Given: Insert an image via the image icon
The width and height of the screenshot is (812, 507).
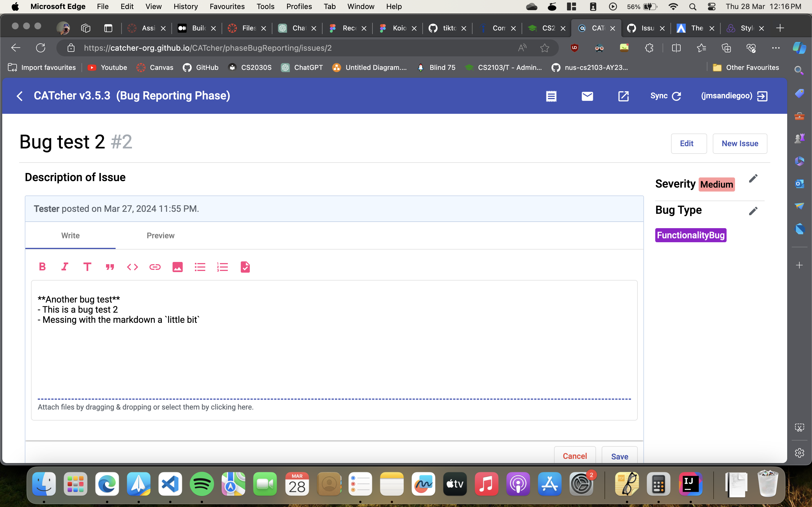Looking at the screenshot, I should (x=178, y=267).
